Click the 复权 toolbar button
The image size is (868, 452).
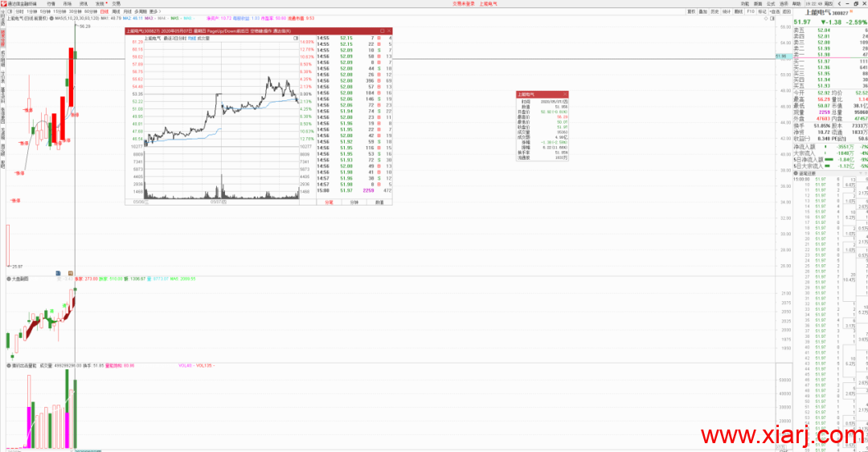tap(691, 11)
